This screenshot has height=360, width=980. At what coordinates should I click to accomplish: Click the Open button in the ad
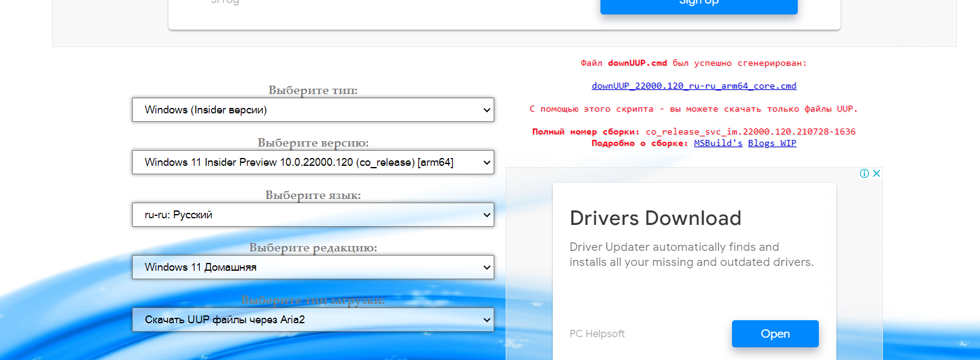tap(775, 333)
